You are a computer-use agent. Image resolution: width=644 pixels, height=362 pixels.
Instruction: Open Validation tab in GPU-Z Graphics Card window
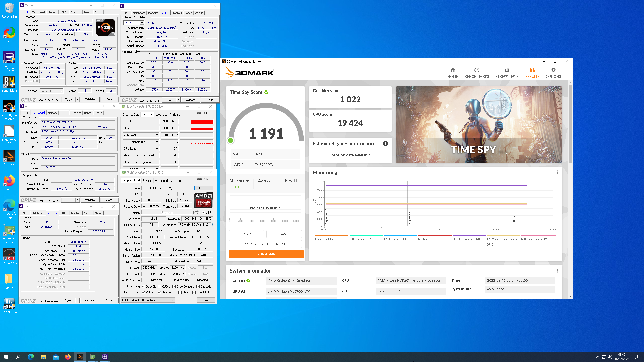tap(176, 180)
